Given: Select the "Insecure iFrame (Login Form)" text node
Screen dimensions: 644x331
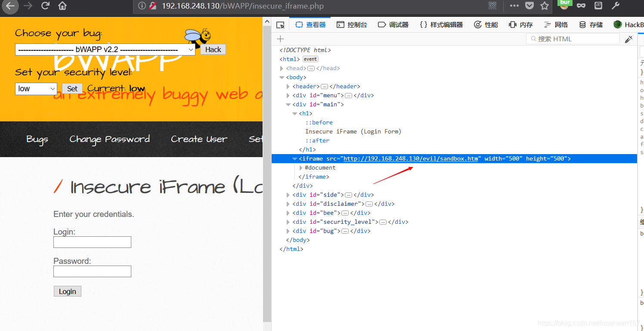Looking at the screenshot, I should (x=353, y=132).
